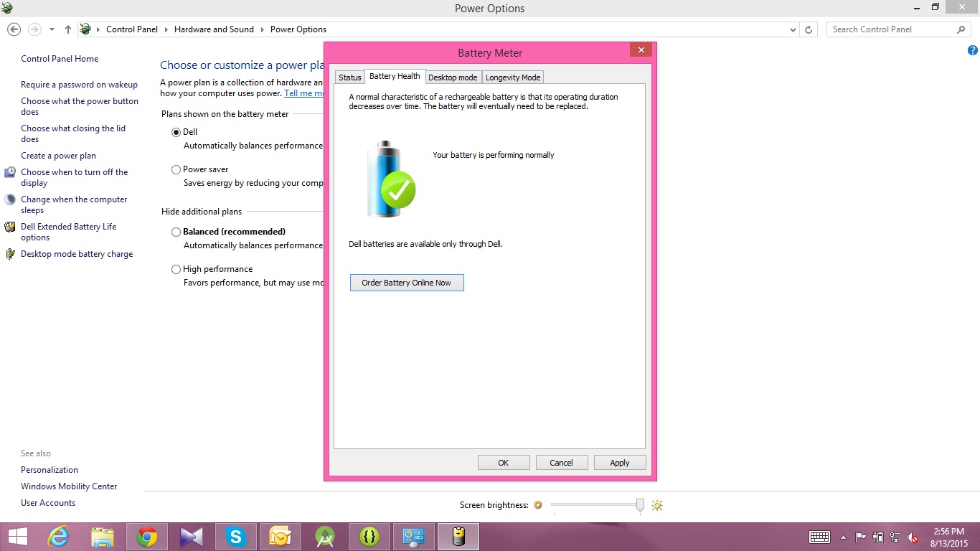Open the help question mark icon
The width and height of the screenshot is (980, 551).
click(x=973, y=50)
